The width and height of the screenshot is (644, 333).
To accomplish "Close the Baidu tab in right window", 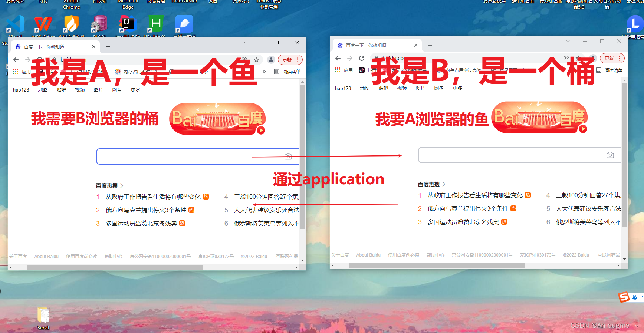I will 416,45.
